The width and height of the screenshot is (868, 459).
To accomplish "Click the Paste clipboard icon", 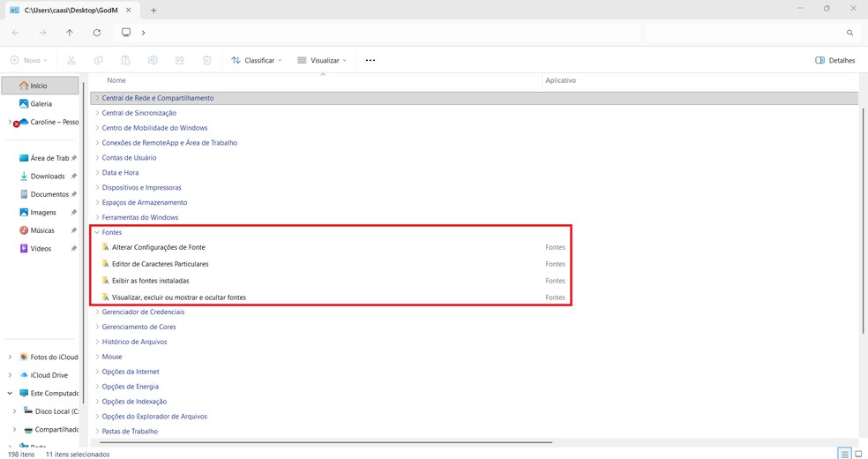I will (x=125, y=60).
